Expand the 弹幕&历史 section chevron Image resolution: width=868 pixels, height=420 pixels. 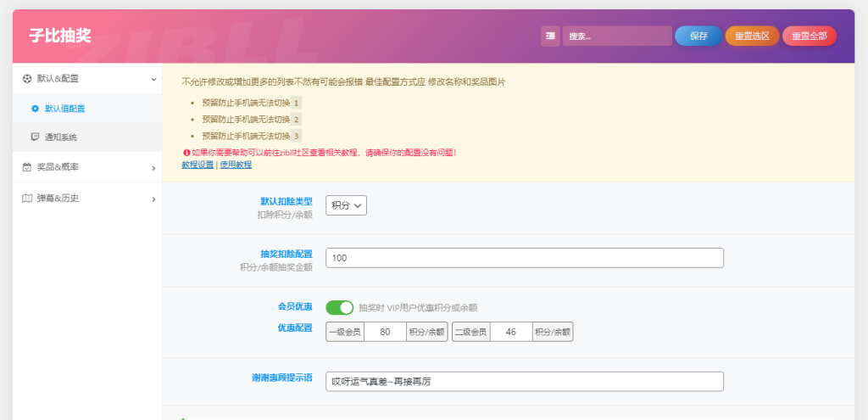[153, 199]
